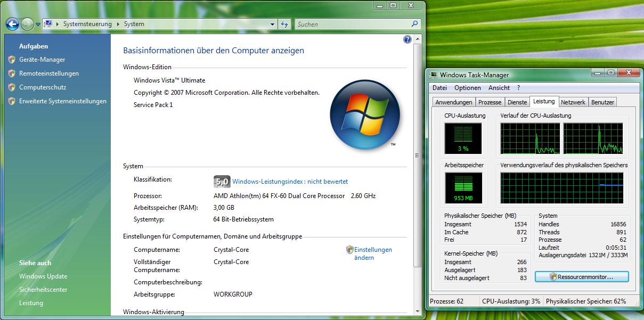644x320 pixels.
Task: Open Leistung link under Siehe auch
Action: tap(31, 303)
